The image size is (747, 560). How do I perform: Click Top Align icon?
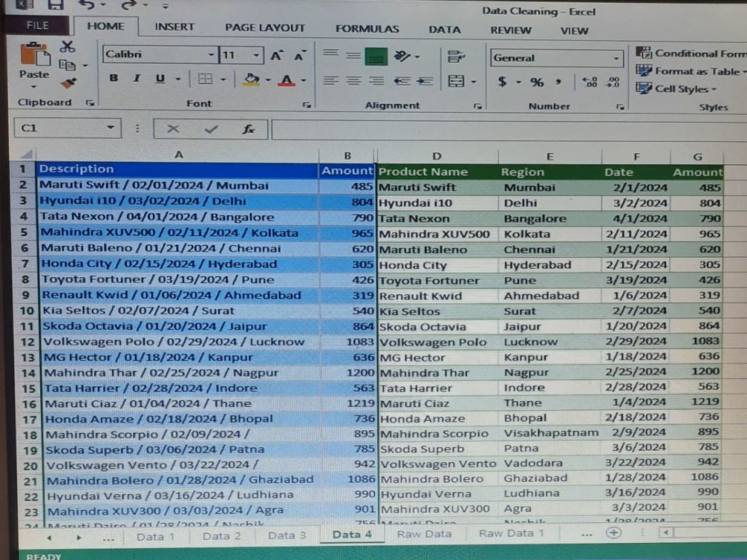(x=331, y=53)
